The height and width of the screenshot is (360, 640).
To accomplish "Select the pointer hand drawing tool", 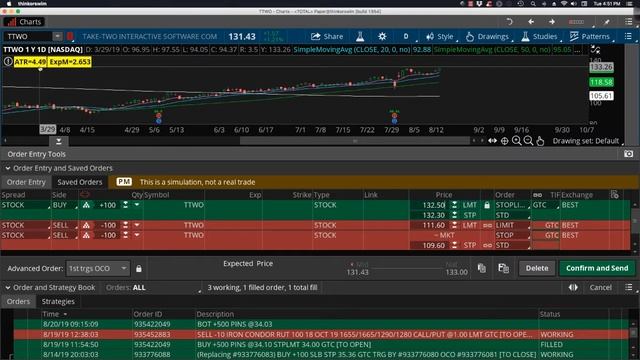I will (540, 141).
